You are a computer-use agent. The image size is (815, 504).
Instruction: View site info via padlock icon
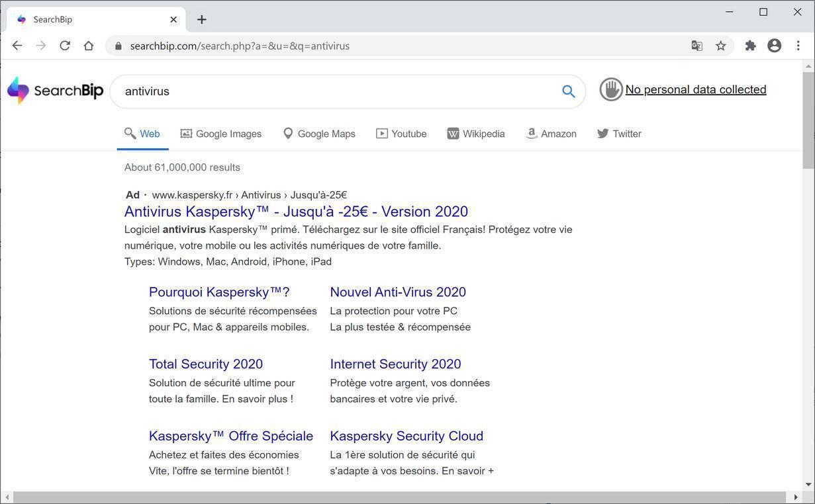click(x=119, y=46)
